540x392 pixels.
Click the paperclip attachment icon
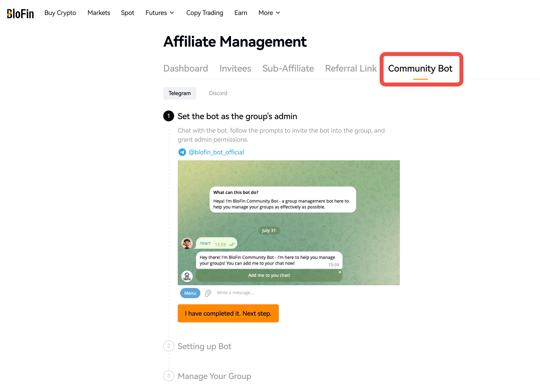click(208, 293)
